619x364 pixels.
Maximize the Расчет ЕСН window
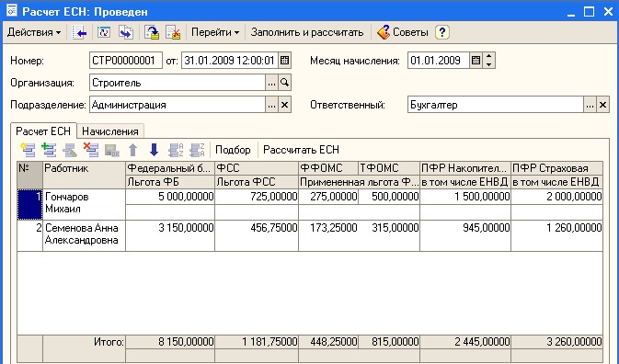coord(589,11)
